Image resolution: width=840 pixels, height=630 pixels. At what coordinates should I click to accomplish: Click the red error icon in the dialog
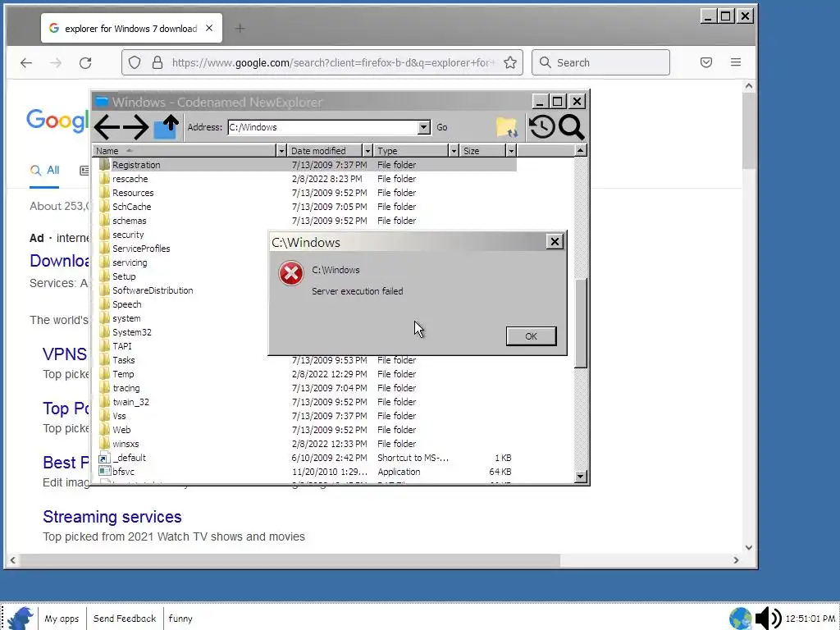pyautogui.click(x=291, y=273)
